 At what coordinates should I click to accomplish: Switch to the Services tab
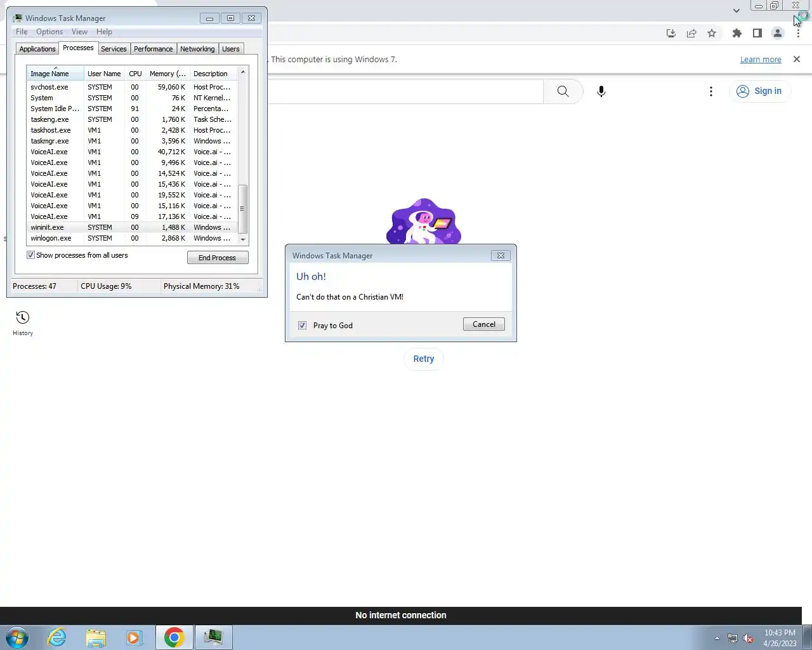(x=114, y=49)
